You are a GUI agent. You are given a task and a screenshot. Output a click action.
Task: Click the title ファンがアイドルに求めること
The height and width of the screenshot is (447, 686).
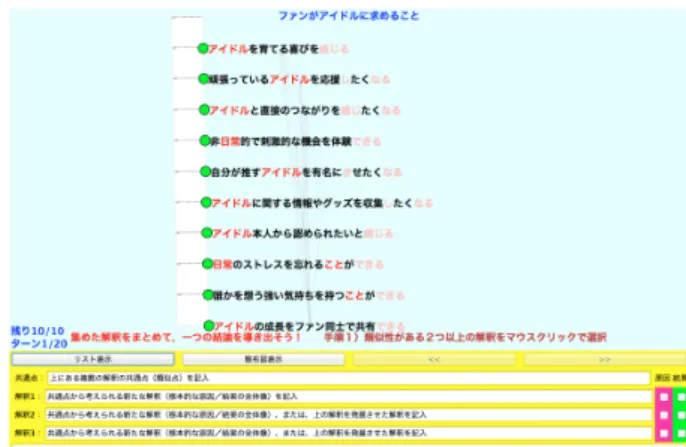349,16
